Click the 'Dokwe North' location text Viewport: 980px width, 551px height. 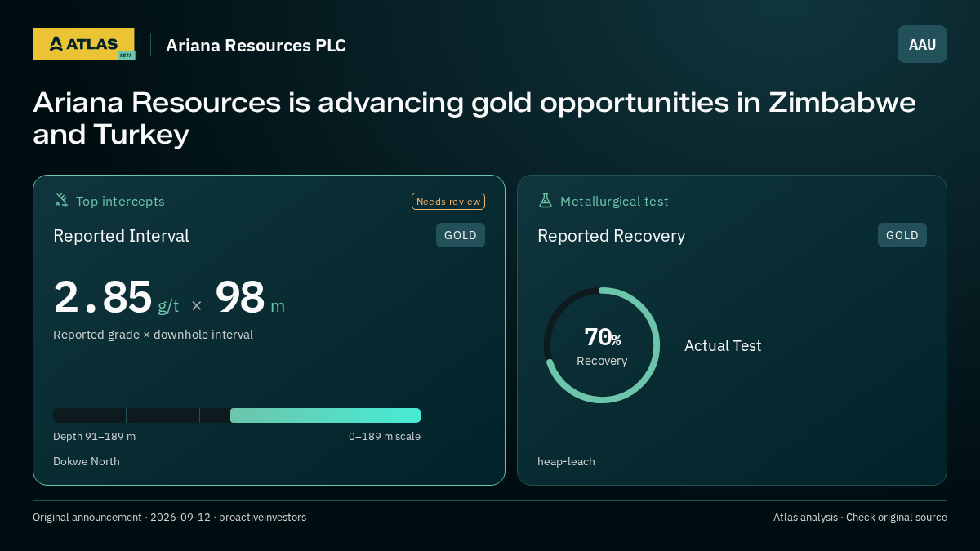[87, 462]
